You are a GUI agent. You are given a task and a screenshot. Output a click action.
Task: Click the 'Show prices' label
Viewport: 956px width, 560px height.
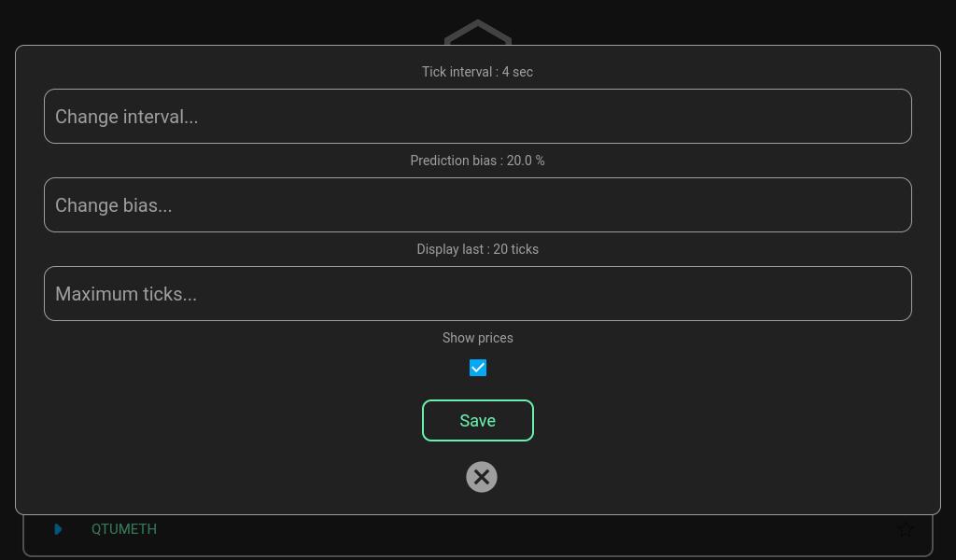[477, 338]
